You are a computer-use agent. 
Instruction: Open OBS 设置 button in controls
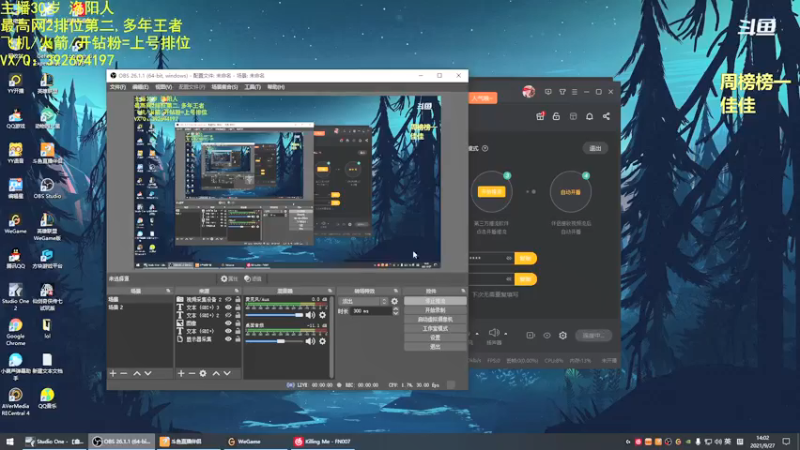[x=435, y=338]
